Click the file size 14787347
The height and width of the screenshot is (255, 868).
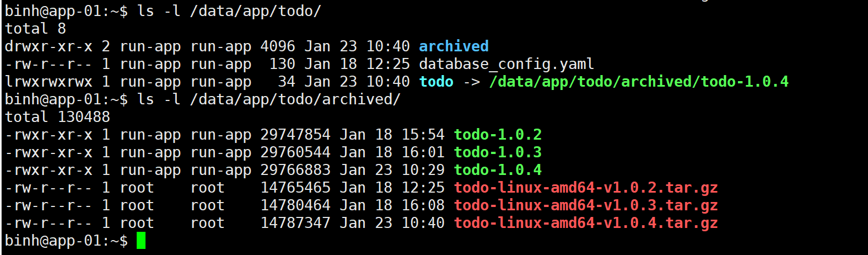click(x=295, y=223)
